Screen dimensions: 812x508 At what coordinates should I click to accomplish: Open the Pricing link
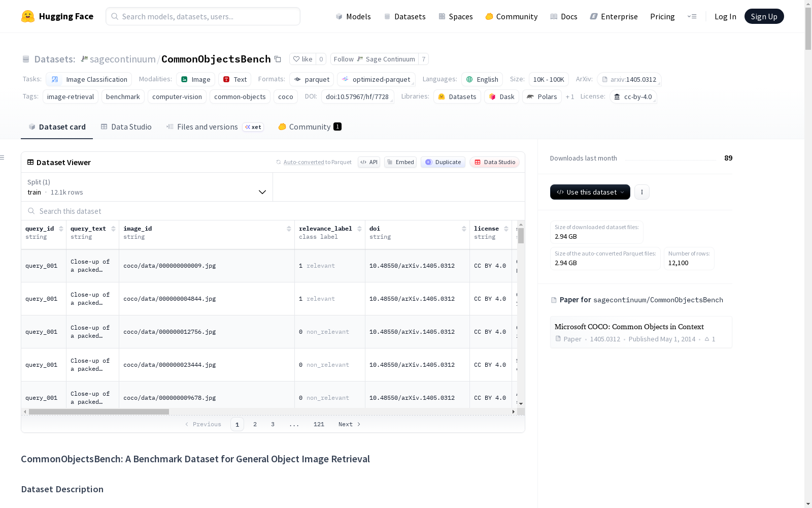click(662, 16)
